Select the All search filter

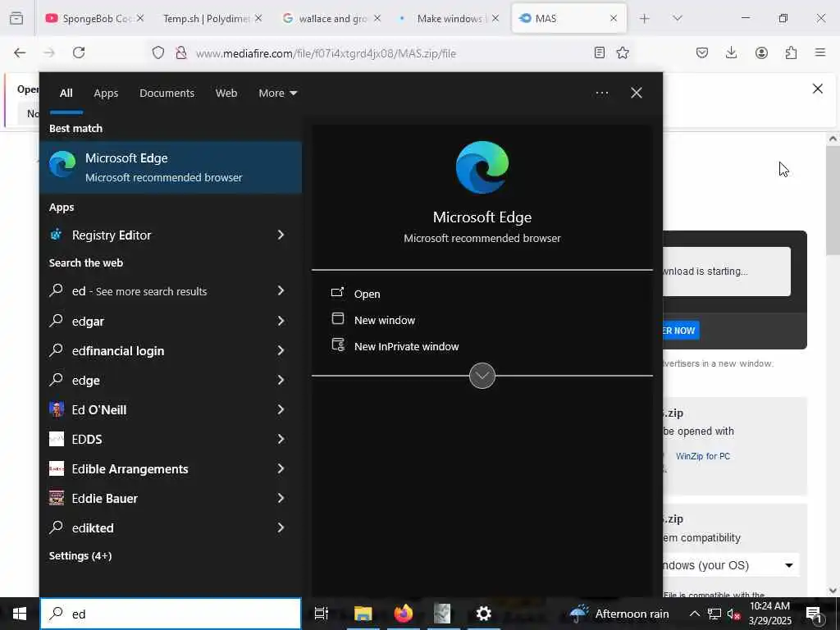(x=66, y=94)
